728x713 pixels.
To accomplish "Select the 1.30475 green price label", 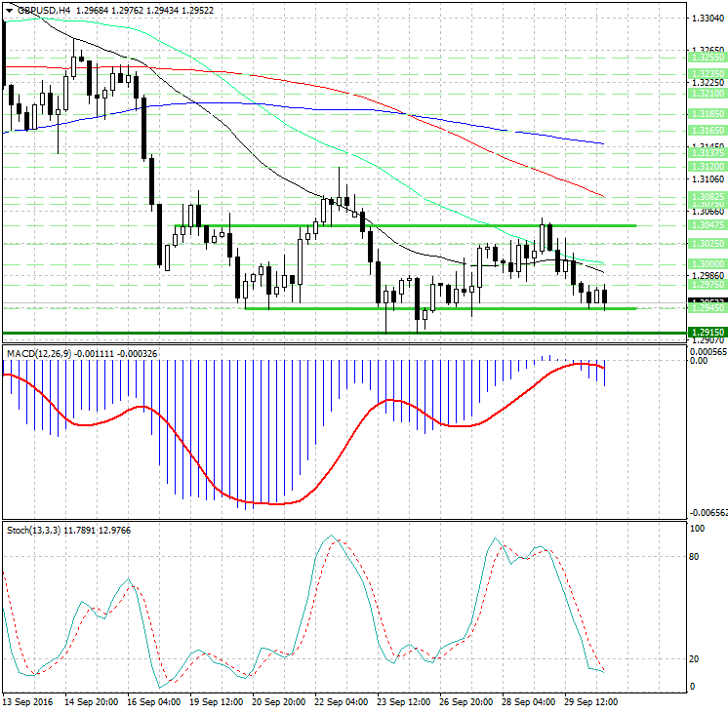I will point(706,225).
